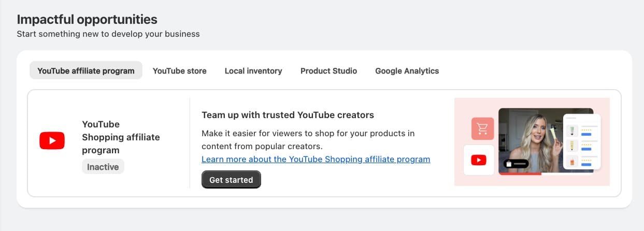Click the shopping cart icon in promo image
644x231 pixels.
click(482, 128)
